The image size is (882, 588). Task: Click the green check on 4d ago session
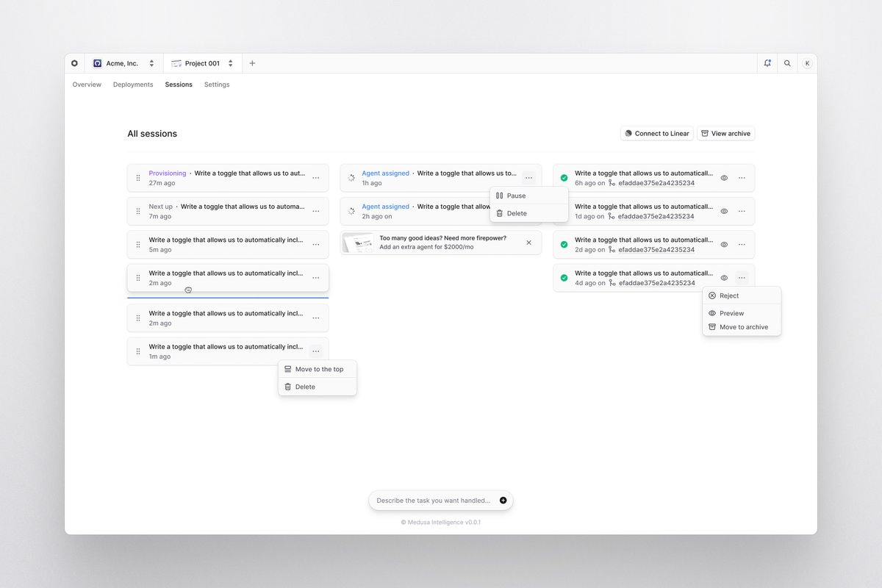tap(564, 278)
